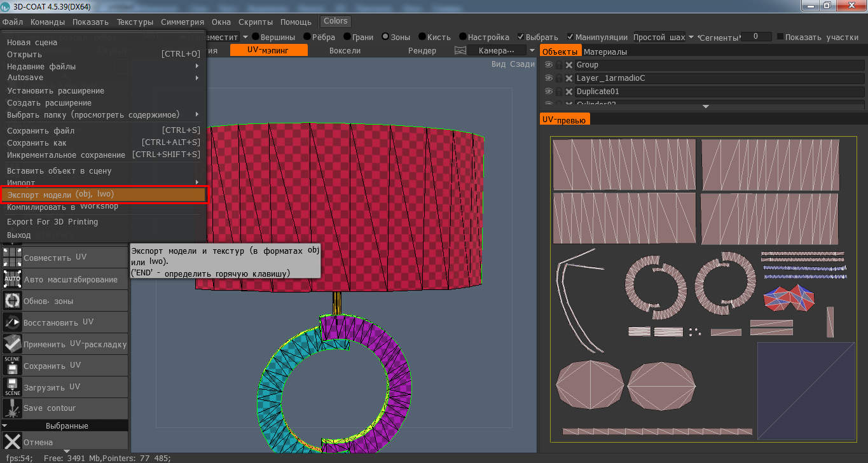Delete the Duplicate01 object with its X icon
868x463 pixels.
pos(569,92)
